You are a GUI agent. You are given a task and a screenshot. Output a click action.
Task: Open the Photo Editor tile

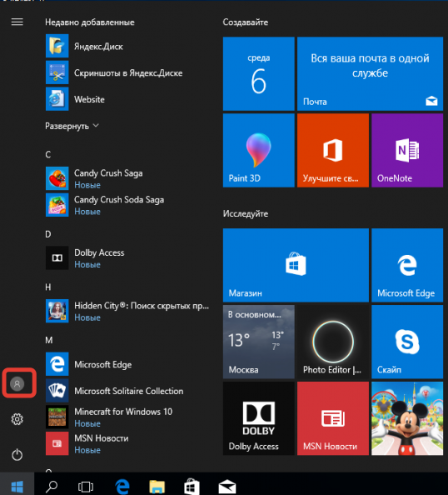coord(333,342)
